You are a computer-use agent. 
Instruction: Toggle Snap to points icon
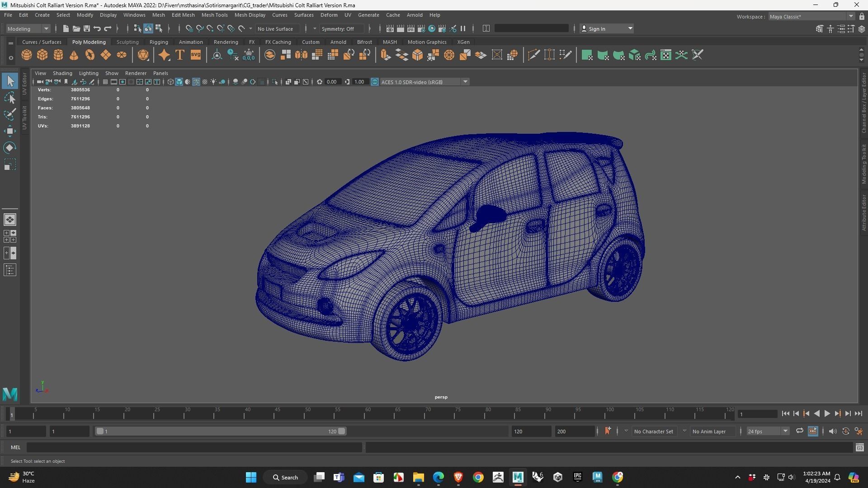click(210, 28)
